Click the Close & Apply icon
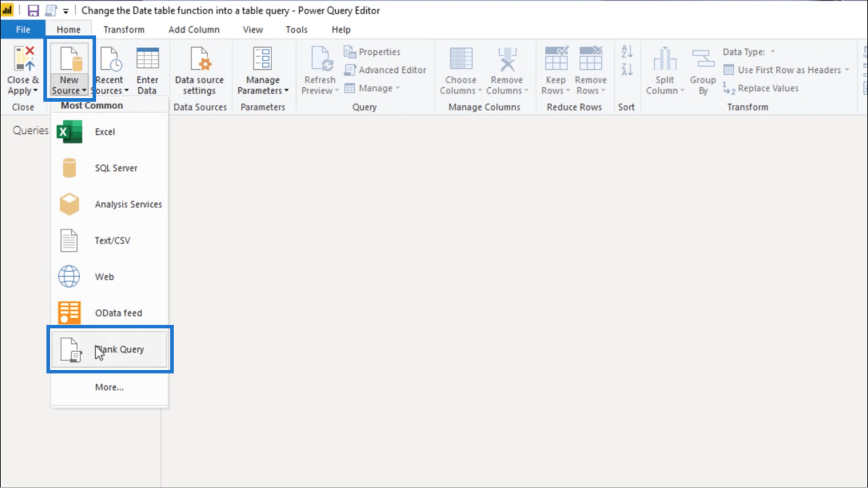The width and height of the screenshot is (868, 488). 24,58
